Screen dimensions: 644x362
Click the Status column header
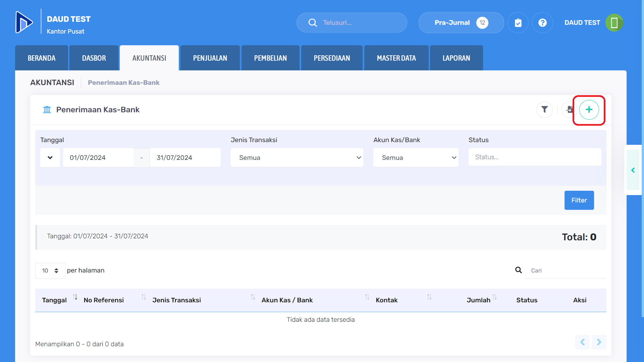[x=527, y=300]
